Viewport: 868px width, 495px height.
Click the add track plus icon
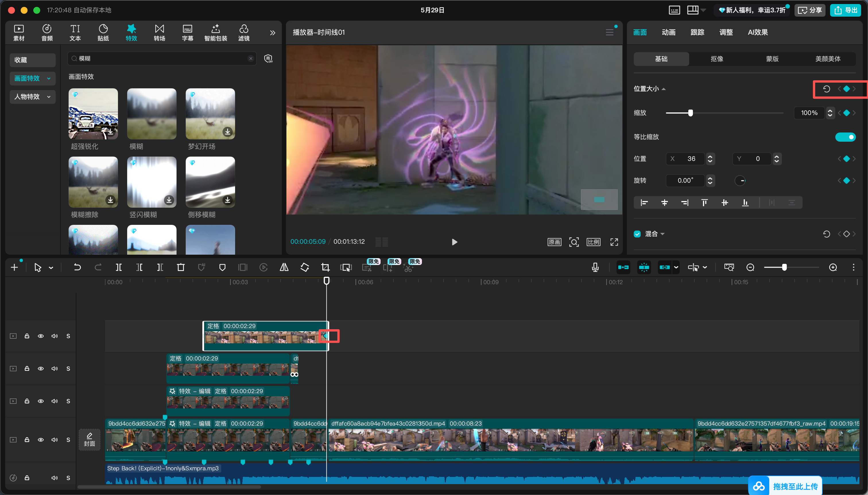pos(14,268)
